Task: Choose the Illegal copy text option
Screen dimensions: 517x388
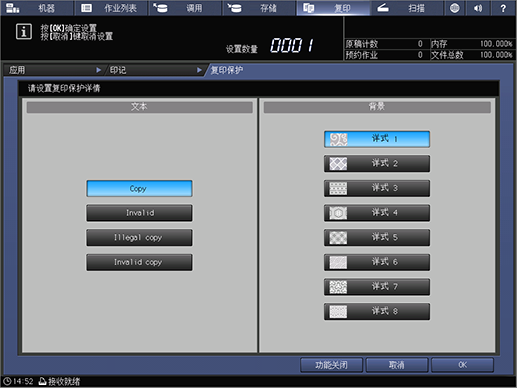Action: 139,238
